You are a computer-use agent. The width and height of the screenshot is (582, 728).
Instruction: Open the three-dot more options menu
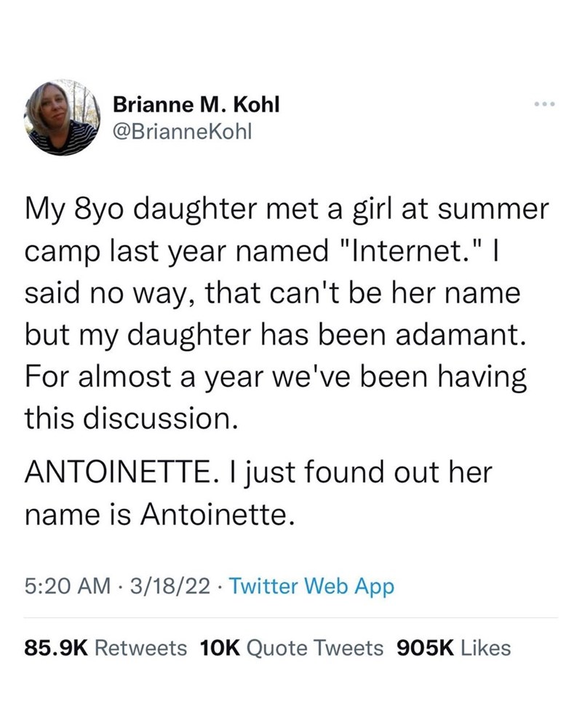click(x=543, y=106)
